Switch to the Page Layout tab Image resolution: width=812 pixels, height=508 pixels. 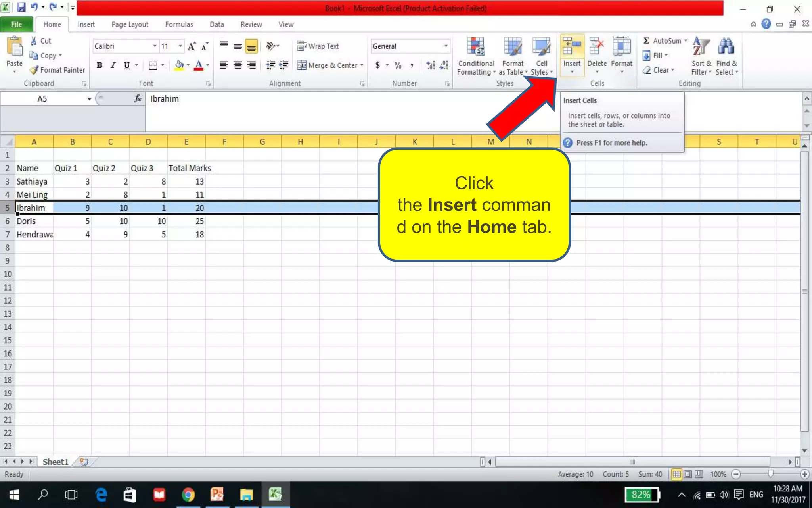click(x=130, y=25)
